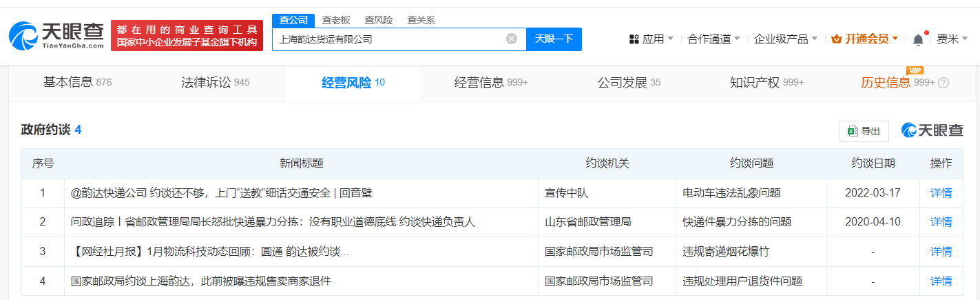980x300 pixels.
Task: Click the 约谈问题 column header
Action: [751, 163]
